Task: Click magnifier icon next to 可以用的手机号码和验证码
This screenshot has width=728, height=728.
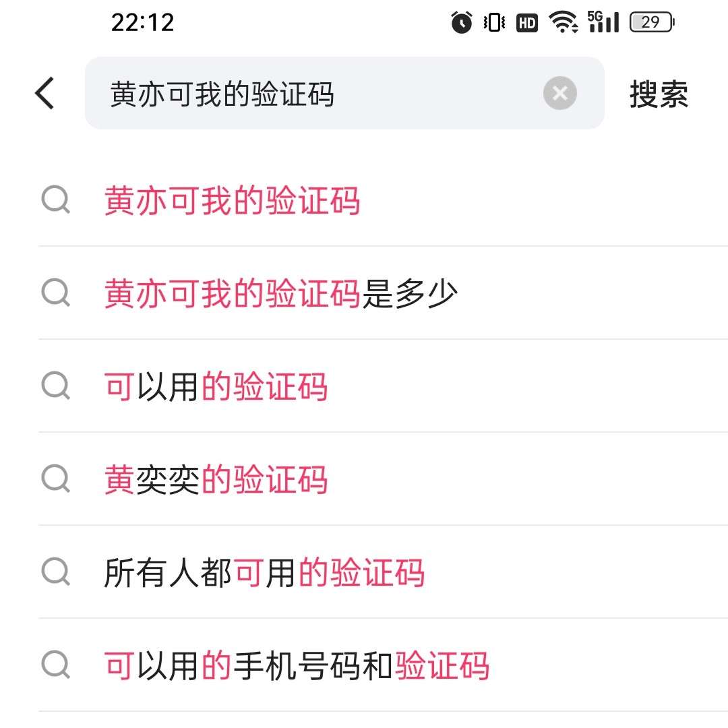Action: tap(56, 666)
